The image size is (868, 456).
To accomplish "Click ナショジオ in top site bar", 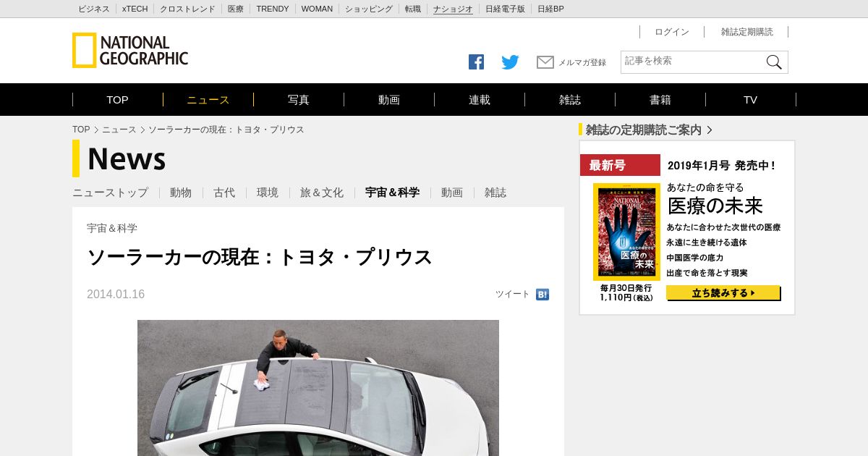I will pos(453,9).
